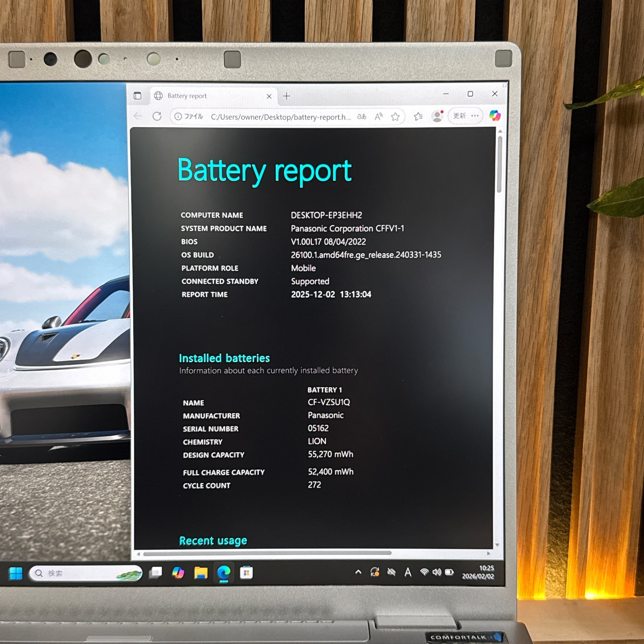
Task: Open Edge settings and more menu
Action: (x=475, y=116)
